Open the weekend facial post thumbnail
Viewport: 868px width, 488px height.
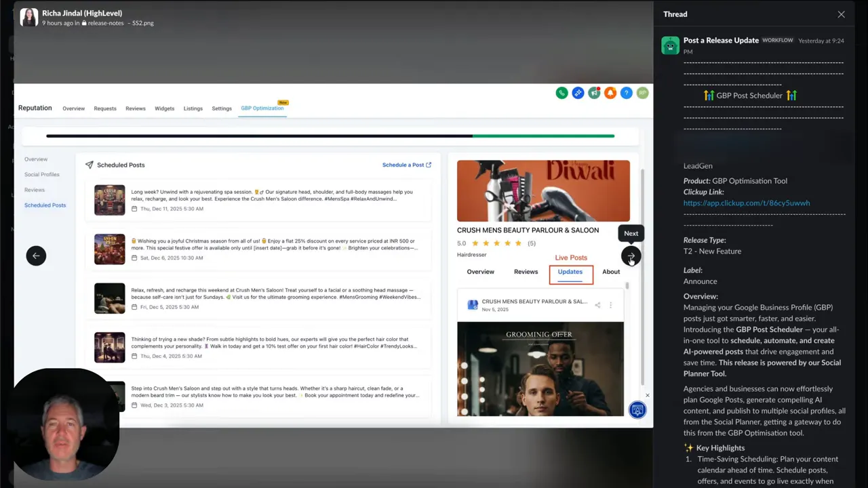click(x=109, y=298)
